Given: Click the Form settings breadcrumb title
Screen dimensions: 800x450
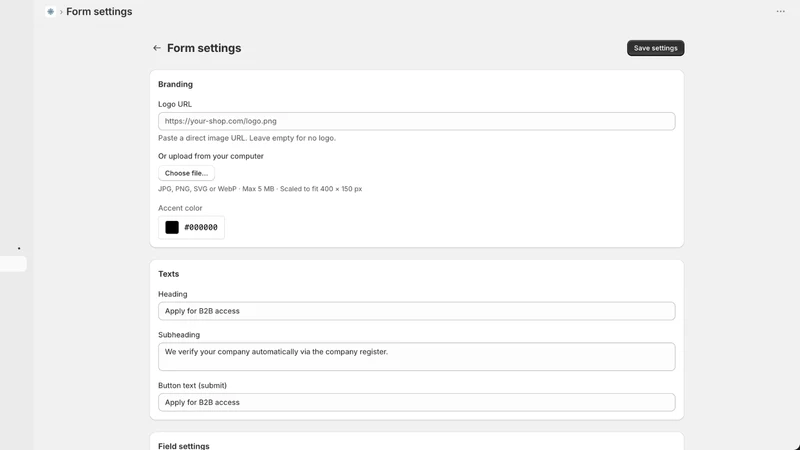Looking at the screenshot, I should (99, 11).
